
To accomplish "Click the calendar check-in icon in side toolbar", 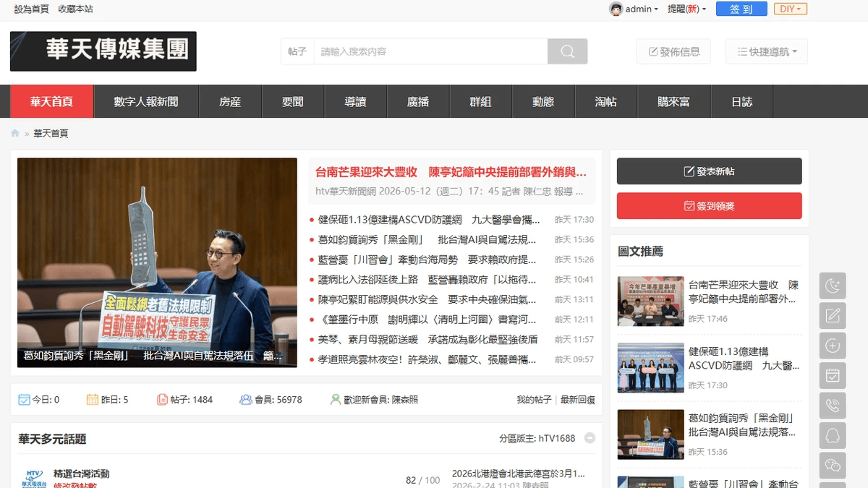I will click(833, 376).
